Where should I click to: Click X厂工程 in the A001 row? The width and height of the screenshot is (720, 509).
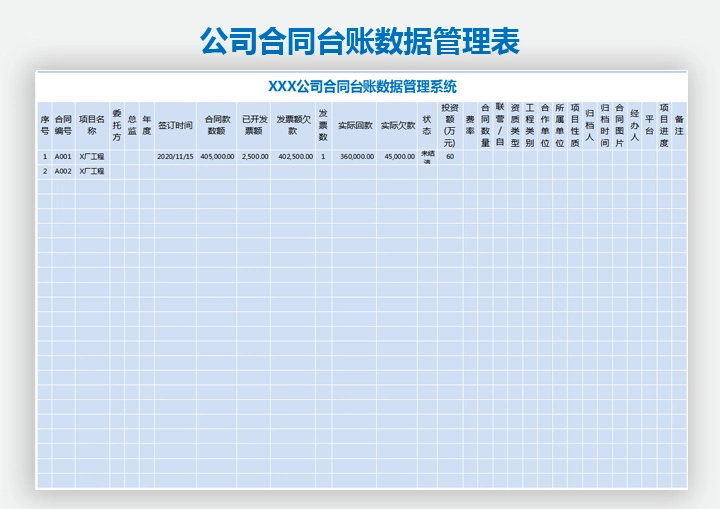[92, 157]
